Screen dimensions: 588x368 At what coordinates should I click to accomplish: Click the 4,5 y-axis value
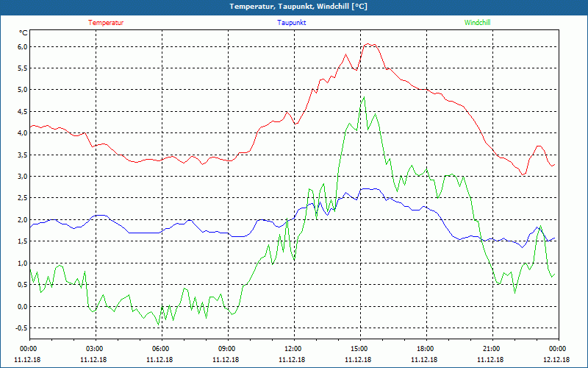point(23,112)
